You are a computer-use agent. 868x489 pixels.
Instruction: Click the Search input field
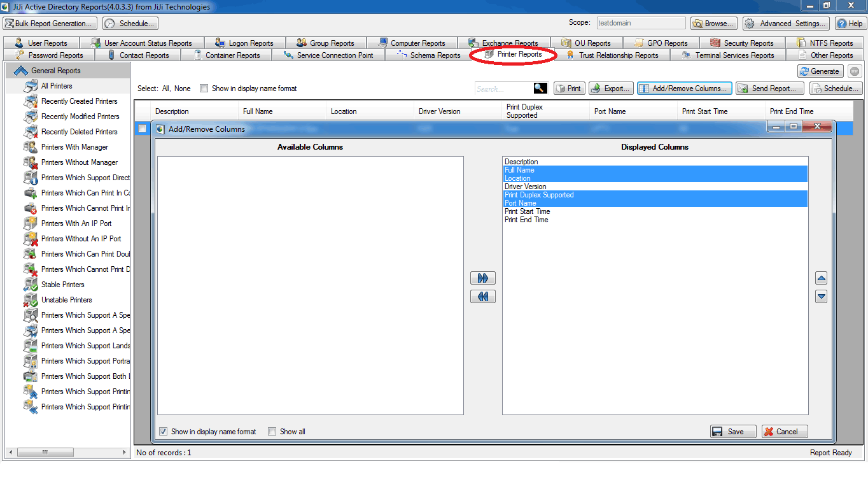click(503, 89)
